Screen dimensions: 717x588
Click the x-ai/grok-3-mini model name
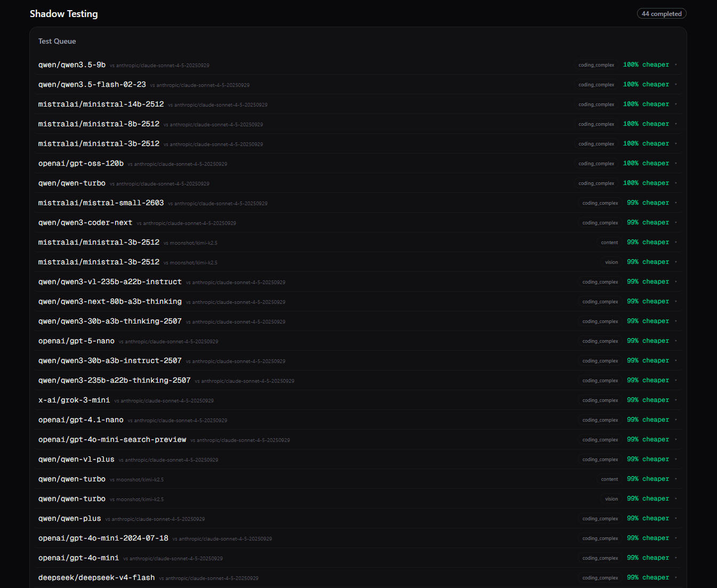click(x=74, y=400)
